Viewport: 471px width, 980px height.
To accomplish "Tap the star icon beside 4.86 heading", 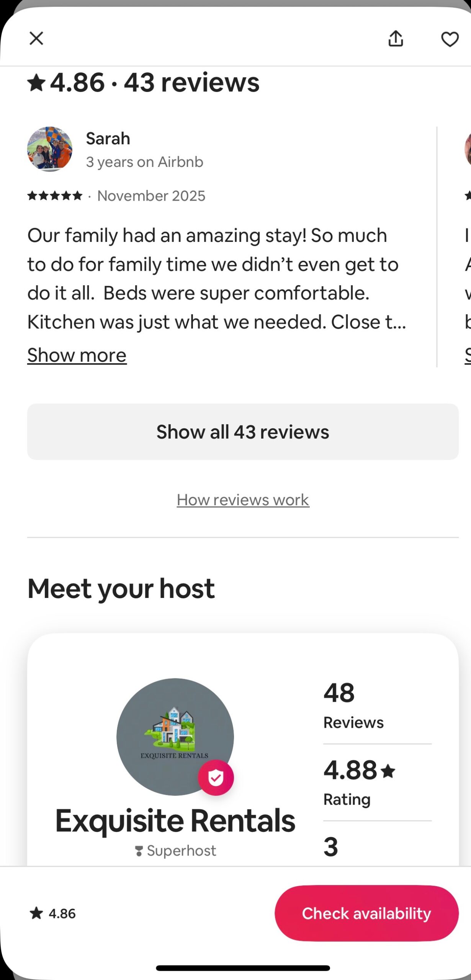I will click(x=37, y=83).
